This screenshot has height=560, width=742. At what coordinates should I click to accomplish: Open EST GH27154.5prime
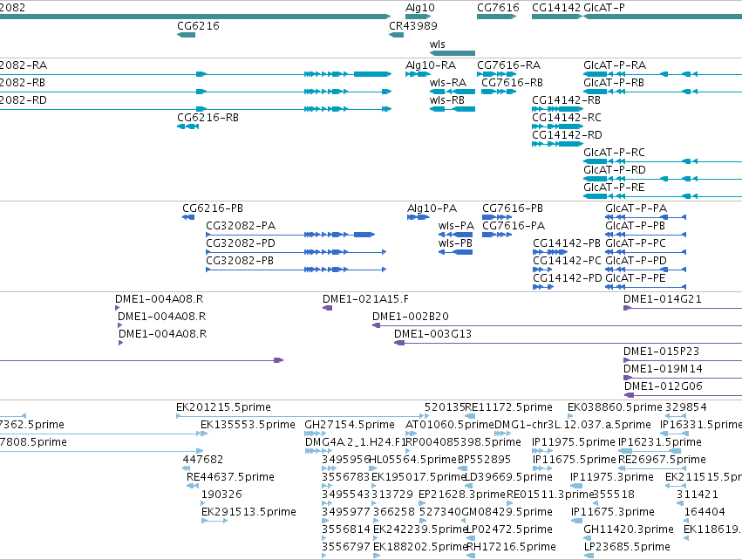350,426
